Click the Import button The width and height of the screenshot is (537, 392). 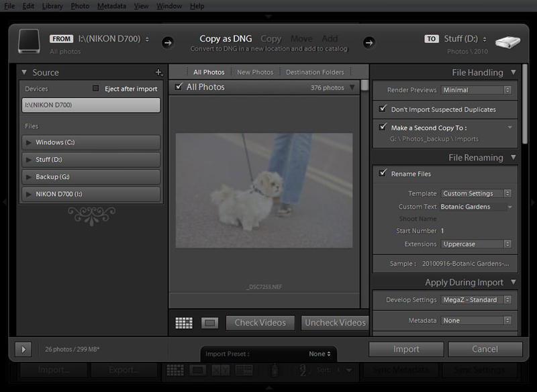click(406, 349)
